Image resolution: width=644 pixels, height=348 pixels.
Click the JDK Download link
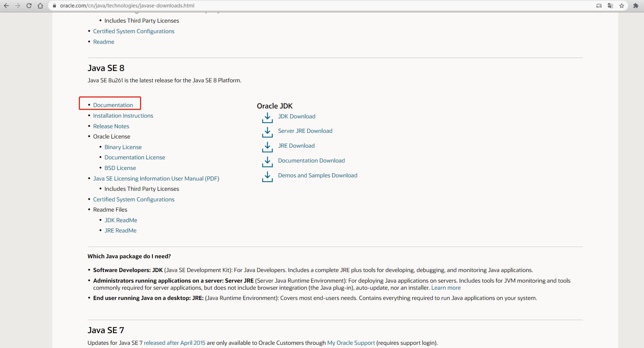297,116
